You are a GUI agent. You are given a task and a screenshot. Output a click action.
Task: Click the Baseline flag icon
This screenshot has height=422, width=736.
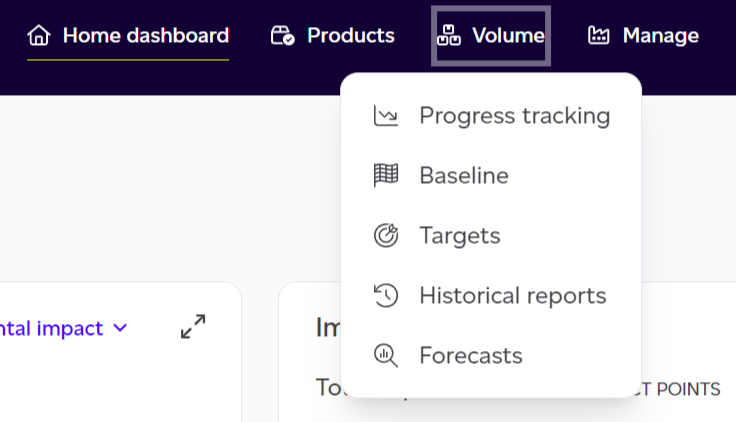tap(386, 176)
